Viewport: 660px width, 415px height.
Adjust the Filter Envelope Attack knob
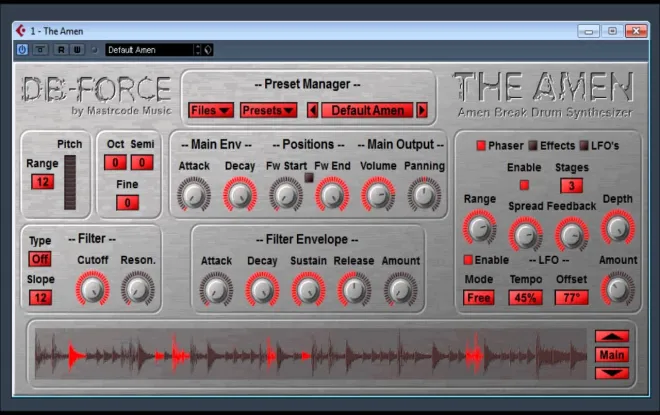click(216, 289)
